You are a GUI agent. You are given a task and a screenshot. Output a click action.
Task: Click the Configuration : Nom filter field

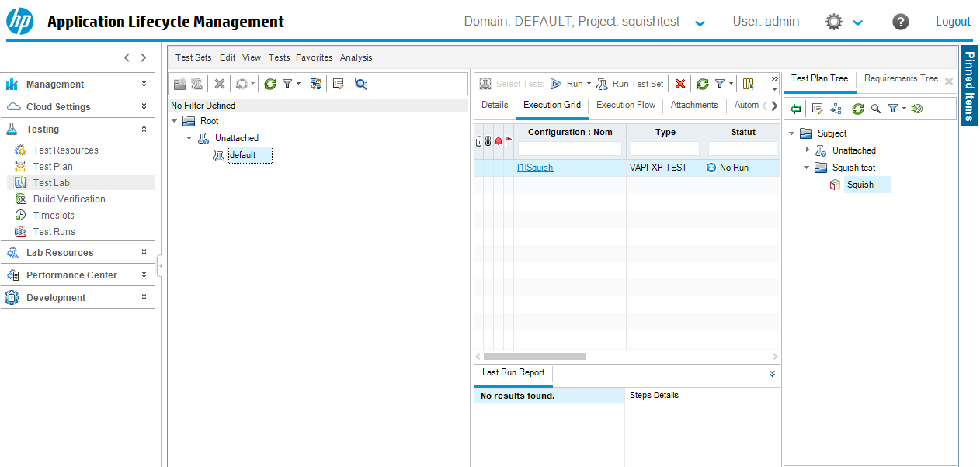pyautogui.click(x=570, y=148)
